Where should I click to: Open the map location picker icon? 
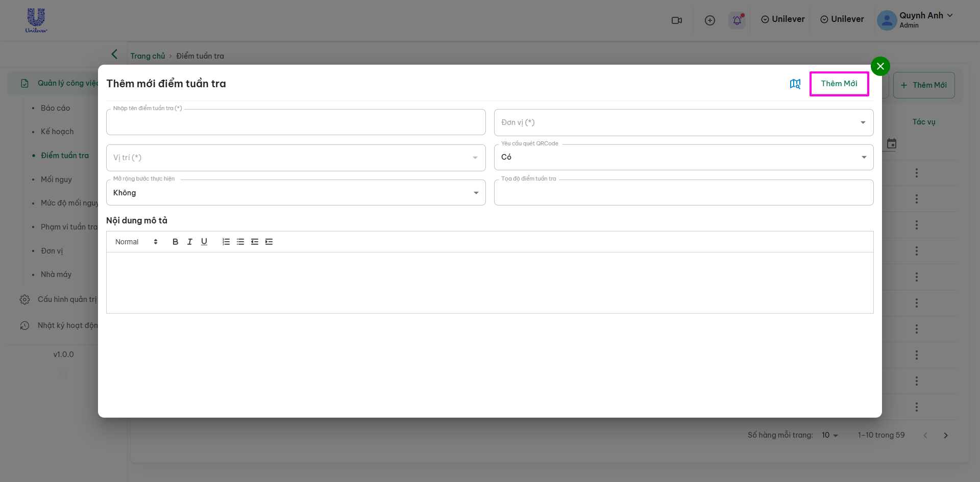[x=795, y=84]
